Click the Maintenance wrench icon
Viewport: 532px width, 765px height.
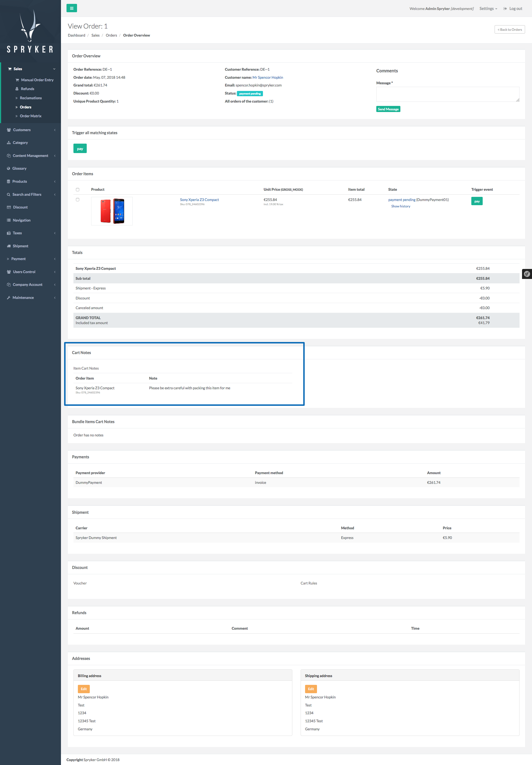(x=9, y=298)
